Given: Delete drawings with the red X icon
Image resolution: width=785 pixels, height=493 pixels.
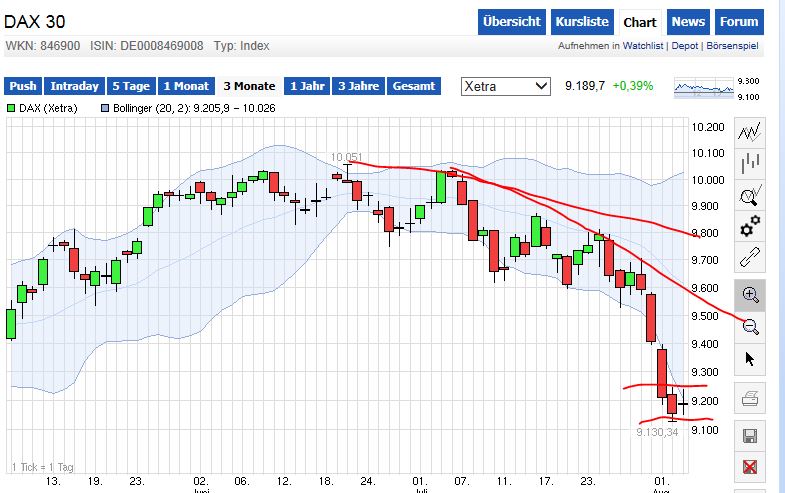Looking at the screenshot, I should tap(750, 467).
